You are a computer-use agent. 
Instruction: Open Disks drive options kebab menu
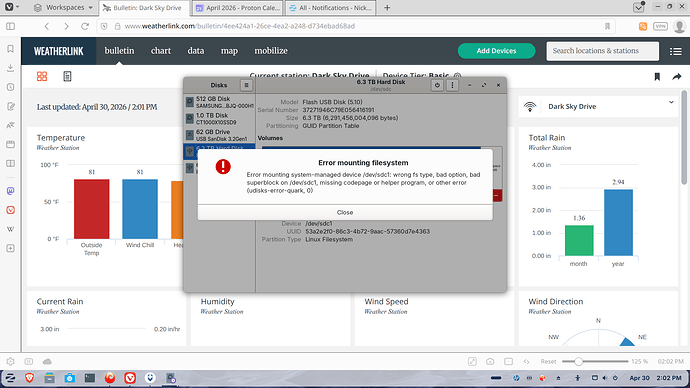point(452,85)
